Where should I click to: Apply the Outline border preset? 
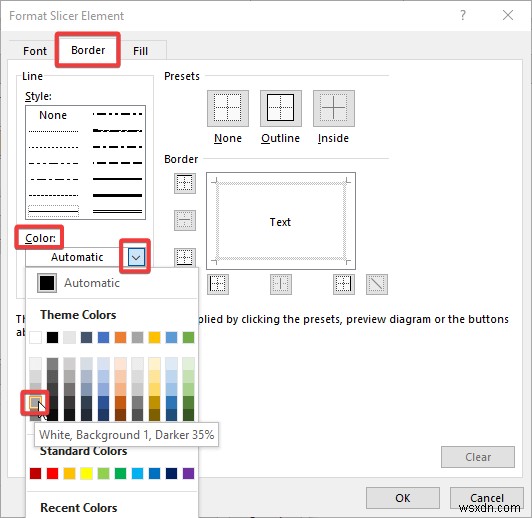[281, 109]
